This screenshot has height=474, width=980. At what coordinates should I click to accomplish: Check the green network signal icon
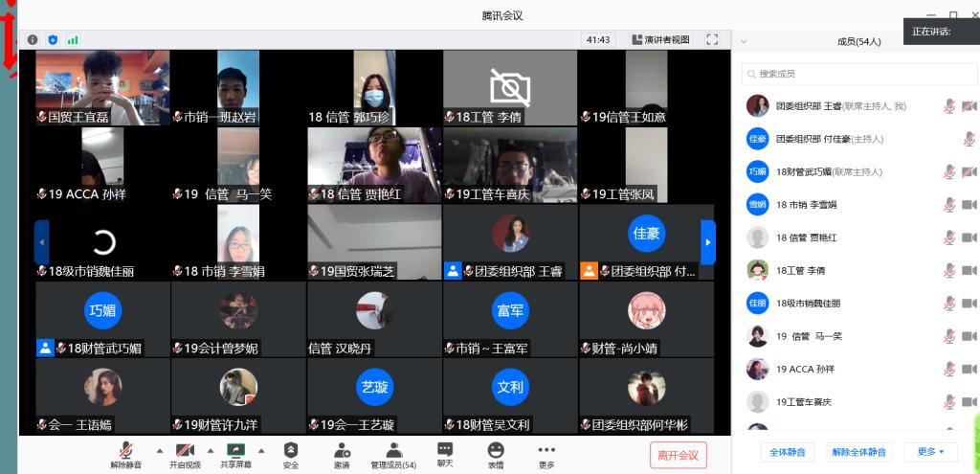pos(73,39)
